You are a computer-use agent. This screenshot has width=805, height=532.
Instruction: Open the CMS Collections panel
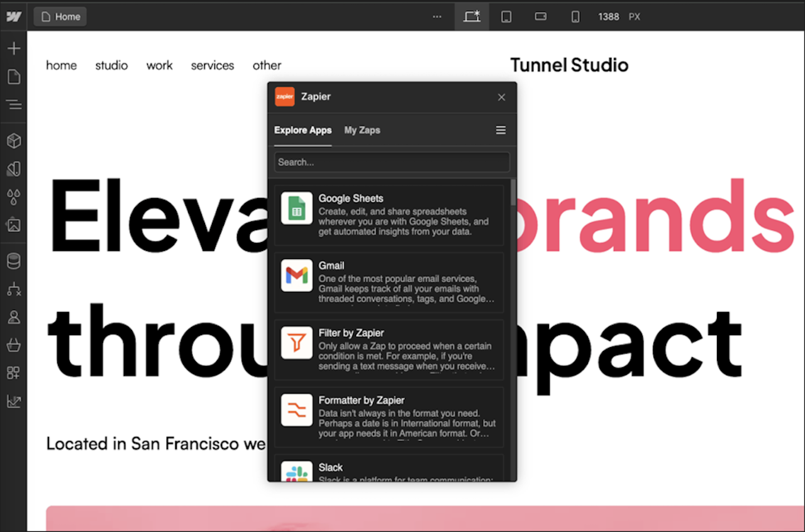click(x=14, y=260)
